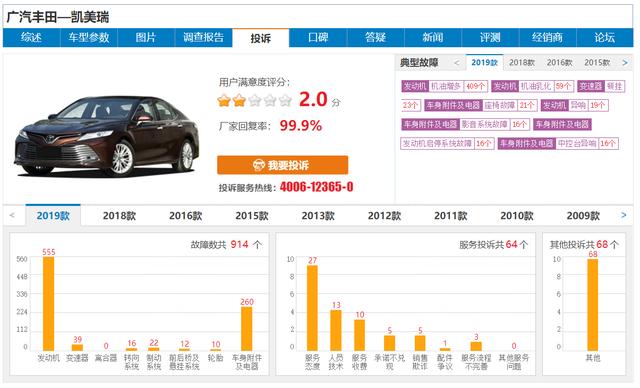Viewport: 640px width, 388px height.
Task: Click the Camry car thumbnail image
Action: coord(107,136)
